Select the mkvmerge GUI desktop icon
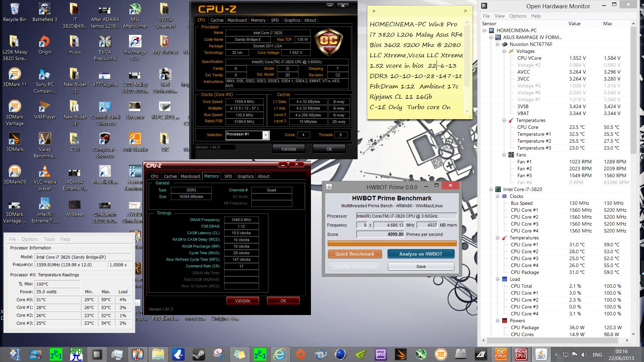644x362 pixels. (x=135, y=48)
